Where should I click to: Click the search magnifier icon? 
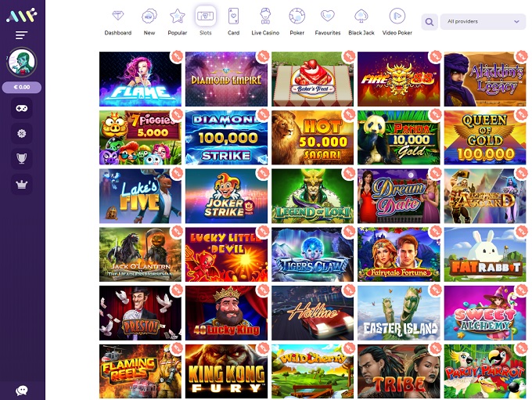point(430,22)
